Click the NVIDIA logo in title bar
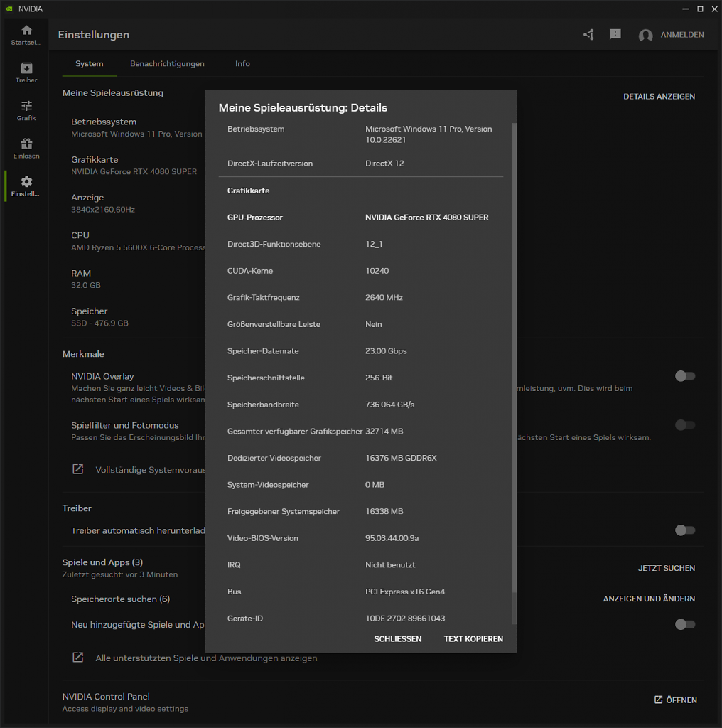 9,9
